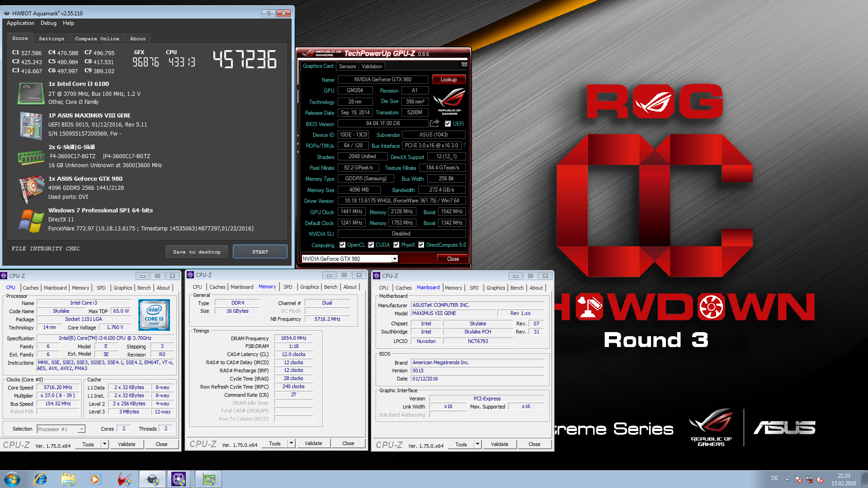The width and height of the screenshot is (868, 488).
Task: Expand Tools dropdown arrow in Memory tab window
Action: click(x=291, y=443)
